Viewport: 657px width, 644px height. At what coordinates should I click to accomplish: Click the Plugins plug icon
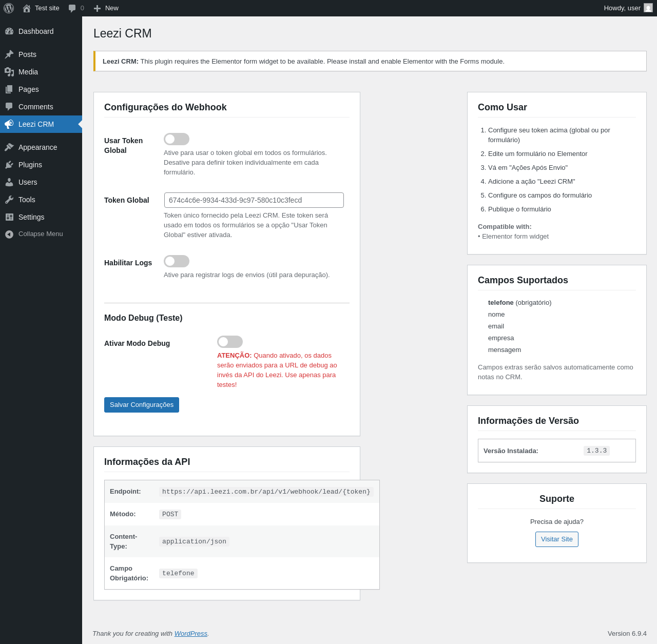point(9,165)
